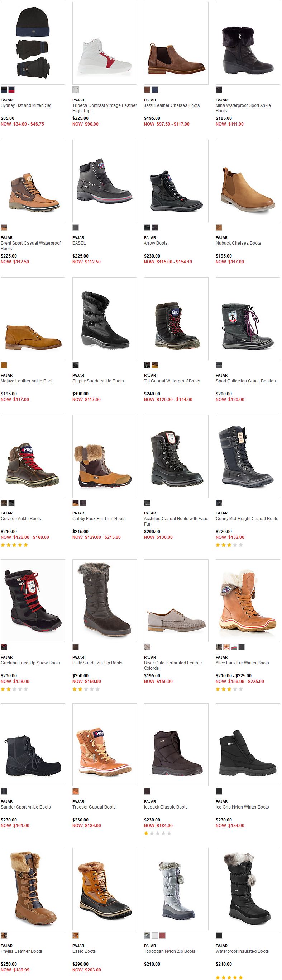Go to the BASEL product title link

coord(79,243)
